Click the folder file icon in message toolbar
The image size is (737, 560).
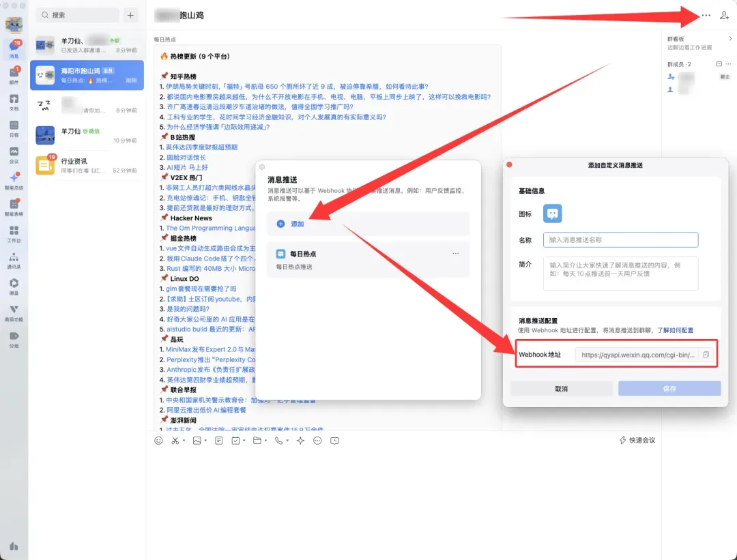coord(257,441)
